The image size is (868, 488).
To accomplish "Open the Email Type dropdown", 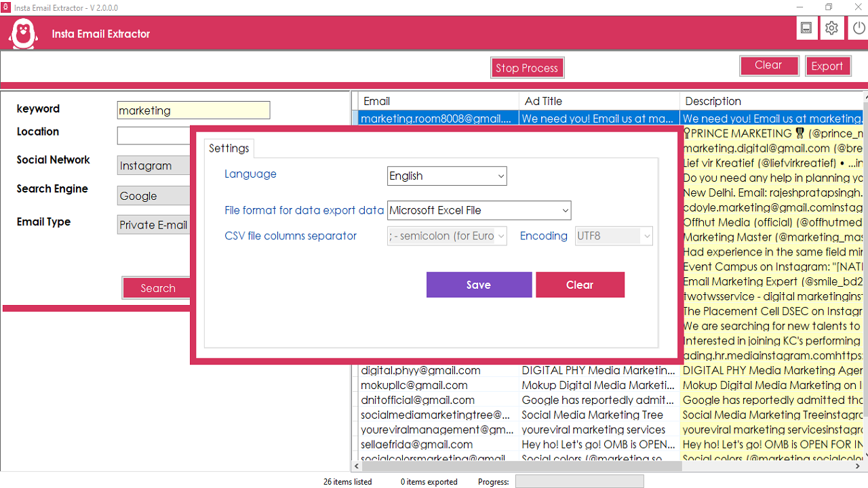I will coord(153,224).
